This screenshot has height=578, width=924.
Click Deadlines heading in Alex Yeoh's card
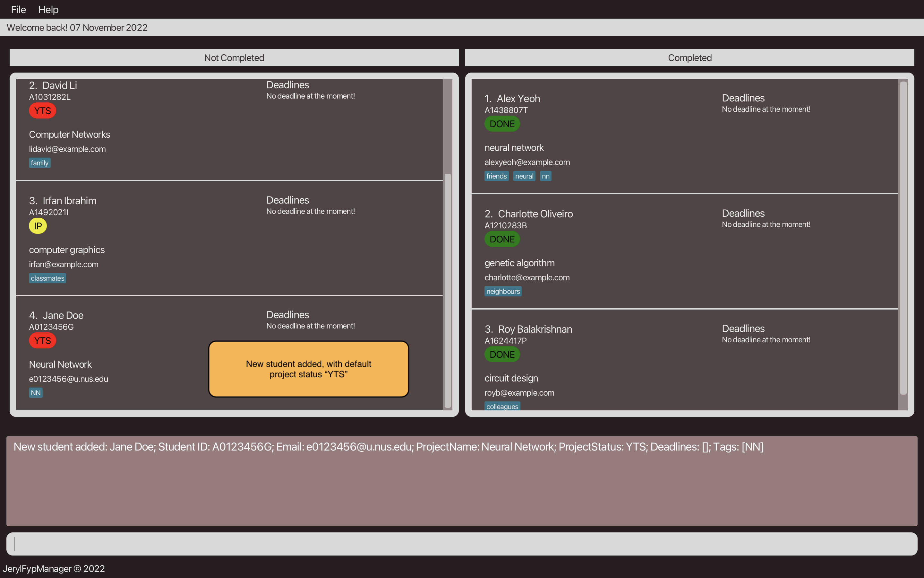pos(743,98)
